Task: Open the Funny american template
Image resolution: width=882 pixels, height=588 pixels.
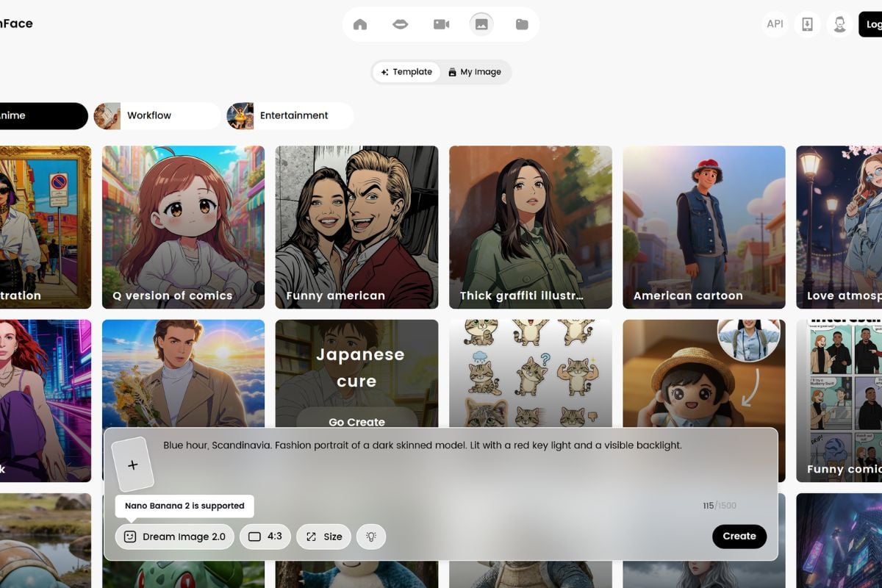Action: 356,227
